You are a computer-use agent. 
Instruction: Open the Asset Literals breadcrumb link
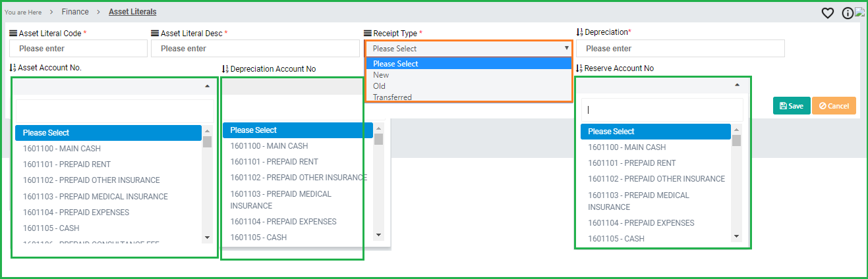tap(132, 12)
